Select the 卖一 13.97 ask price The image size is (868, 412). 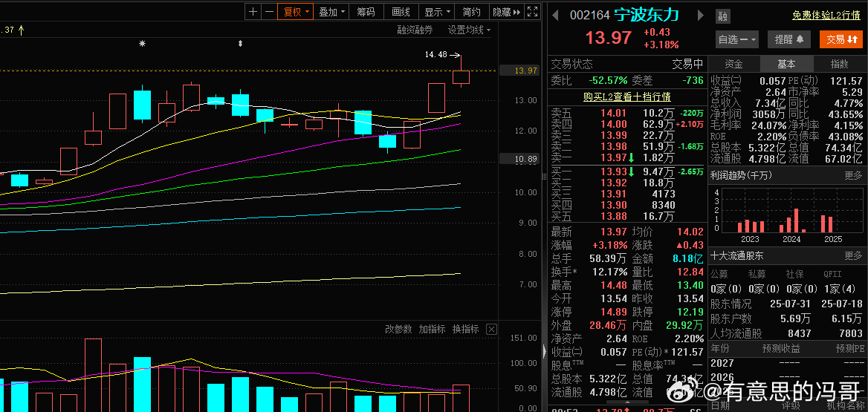[x=614, y=159]
